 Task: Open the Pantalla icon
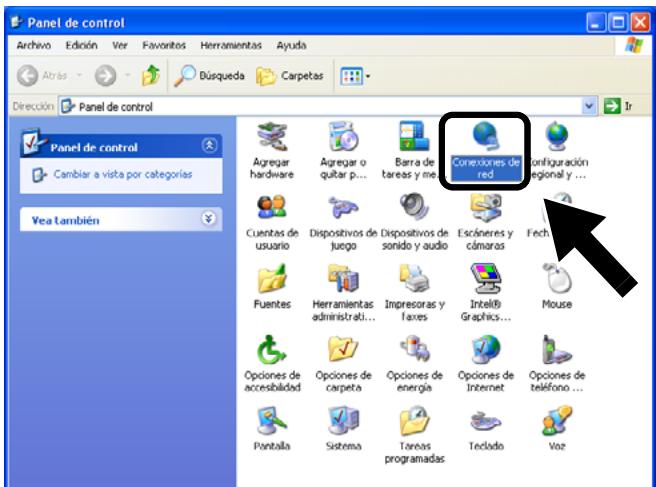(x=272, y=421)
